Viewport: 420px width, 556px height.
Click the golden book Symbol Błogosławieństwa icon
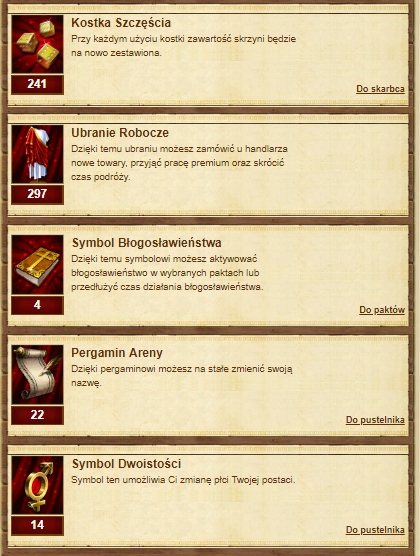point(37,264)
